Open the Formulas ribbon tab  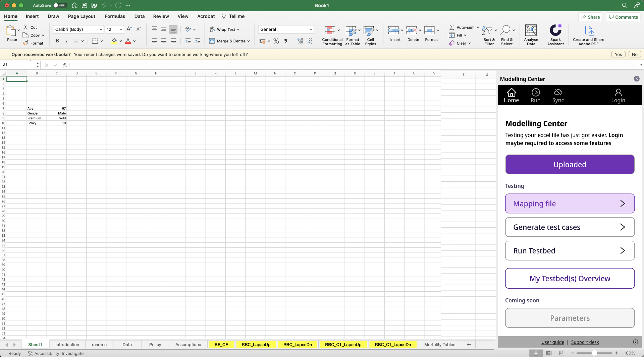pos(115,16)
